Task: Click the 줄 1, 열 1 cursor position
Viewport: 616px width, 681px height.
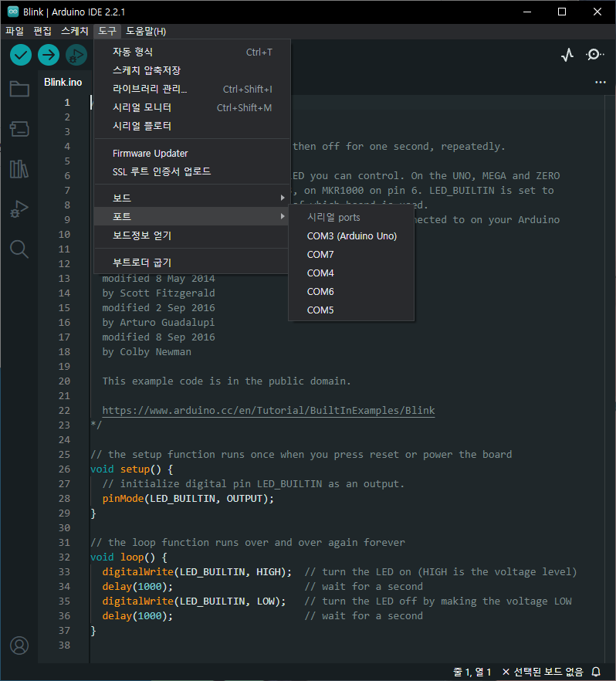Action: coord(472,672)
